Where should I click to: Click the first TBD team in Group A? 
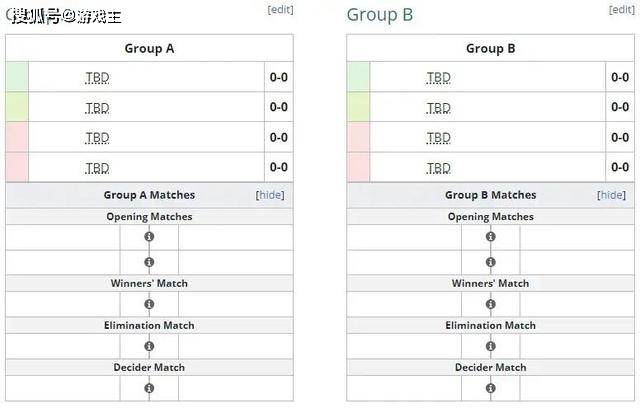(97, 77)
